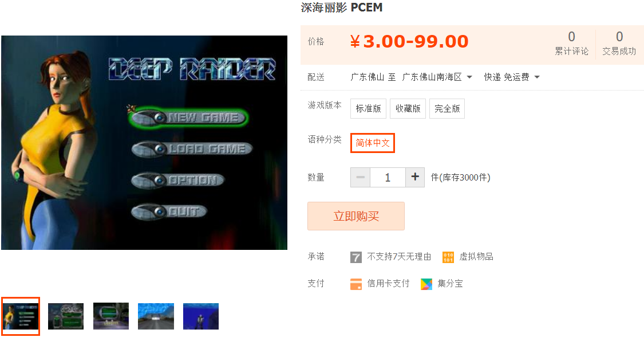This screenshot has height=337, width=644.
Task: Select the fourth road scene thumbnail
Action: (x=156, y=316)
